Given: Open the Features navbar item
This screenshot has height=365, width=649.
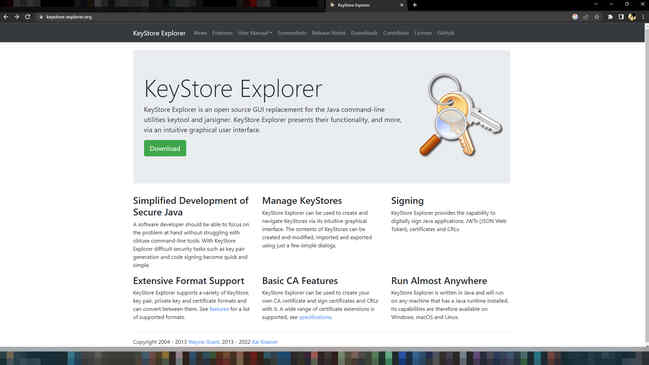Looking at the screenshot, I should [222, 33].
